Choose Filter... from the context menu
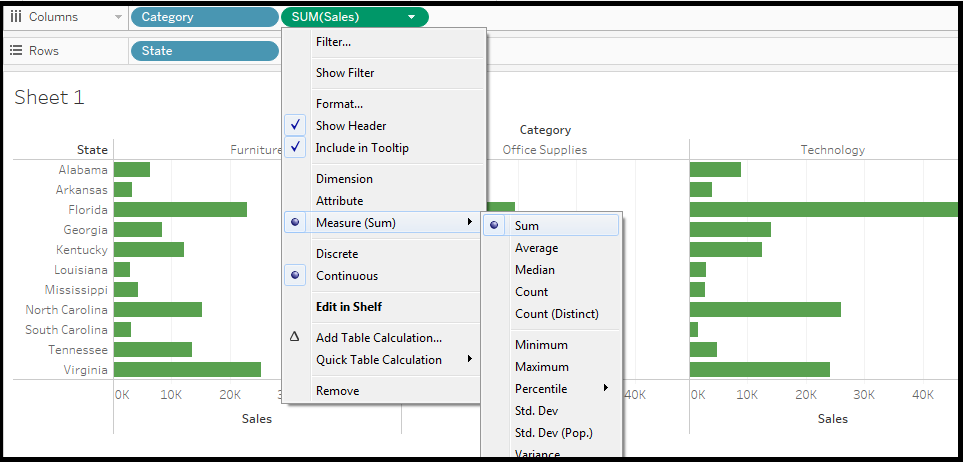963x462 pixels. pos(333,42)
